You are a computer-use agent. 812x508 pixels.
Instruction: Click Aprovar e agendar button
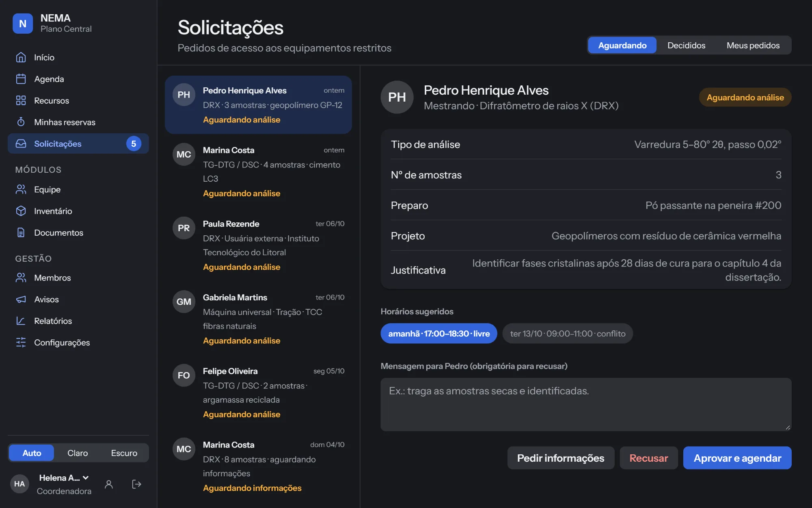(x=737, y=458)
